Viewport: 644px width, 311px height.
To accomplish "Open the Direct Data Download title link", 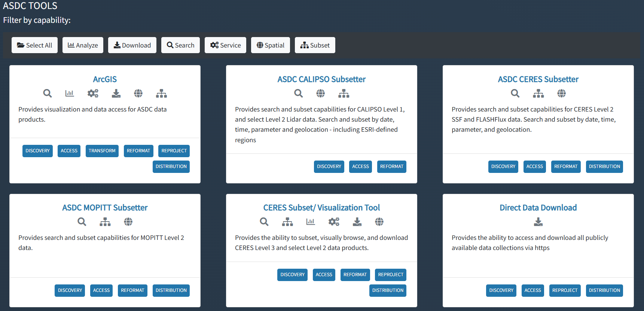I will click(538, 208).
